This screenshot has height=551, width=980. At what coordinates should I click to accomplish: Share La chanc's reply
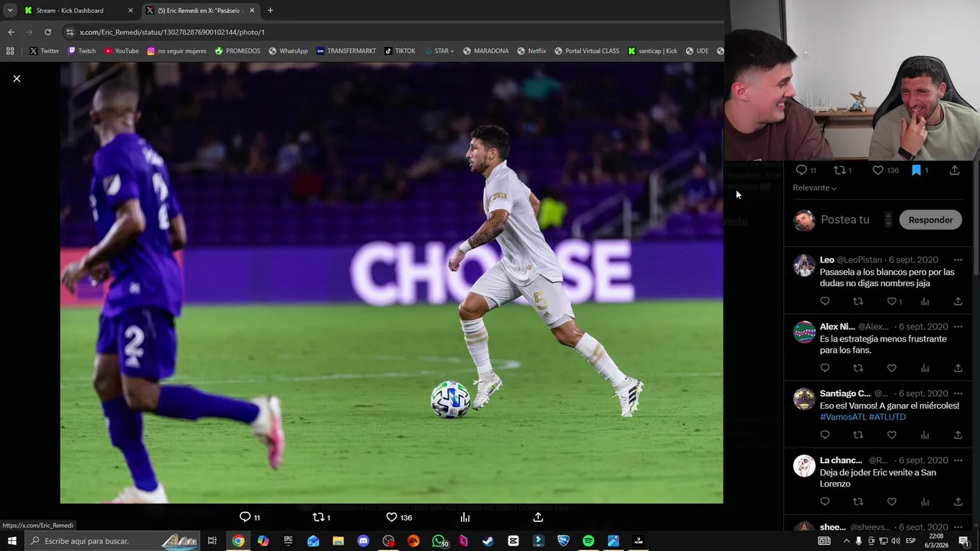pos(958,502)
